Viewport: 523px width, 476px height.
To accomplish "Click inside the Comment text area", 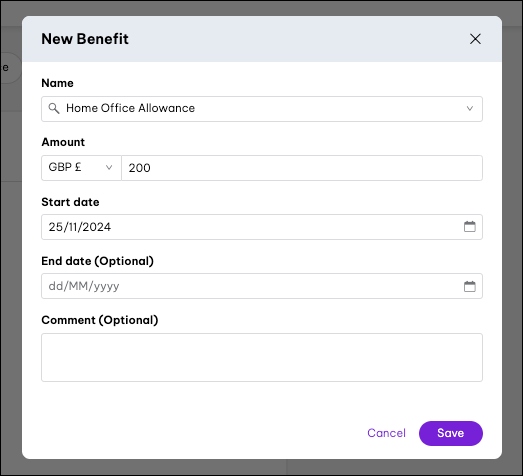I will (262, 357).
